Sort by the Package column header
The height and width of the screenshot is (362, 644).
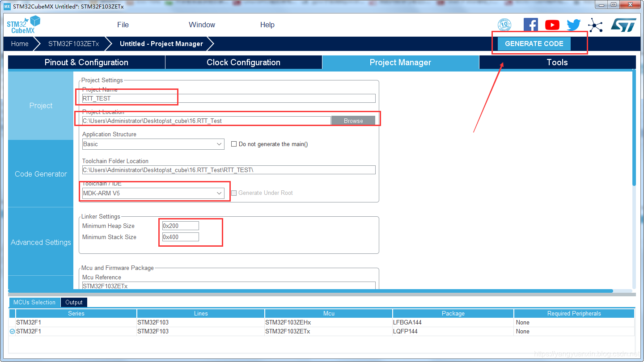coord(453,313)
